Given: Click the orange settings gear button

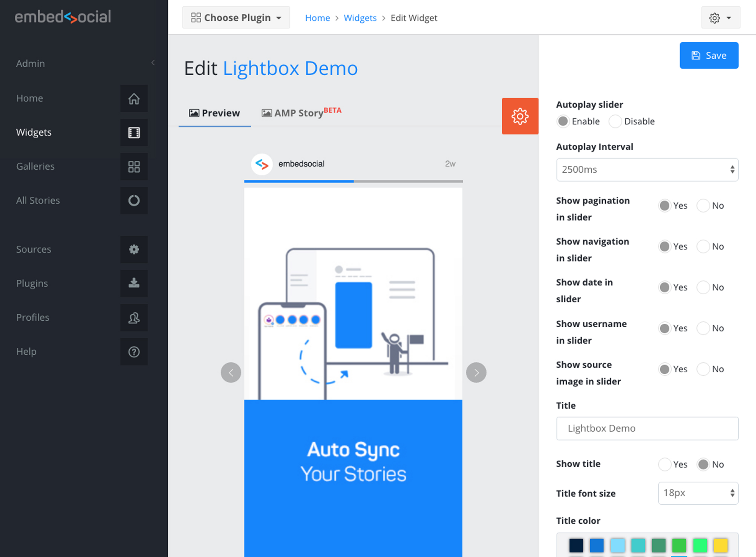Looking at the screenshot, I should coord(520,116).
